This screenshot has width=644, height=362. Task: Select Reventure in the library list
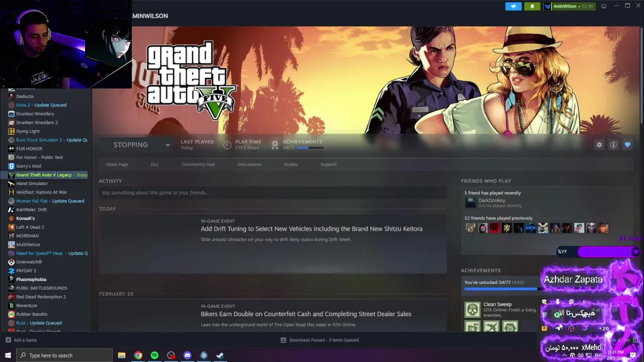(27, 306)
